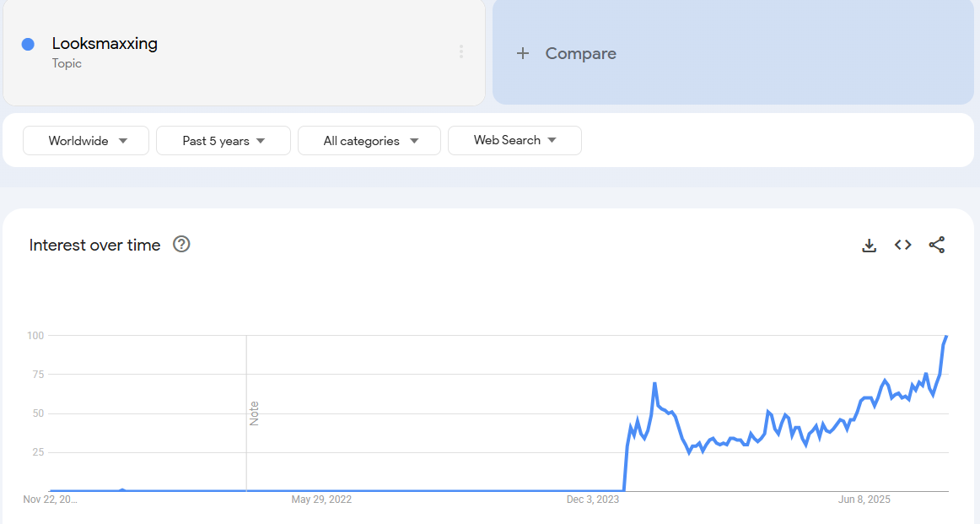Click the Interest over time heading
The width and height of the screenshot is (980, 524).
pyautogui.click(x=94, y=245)
